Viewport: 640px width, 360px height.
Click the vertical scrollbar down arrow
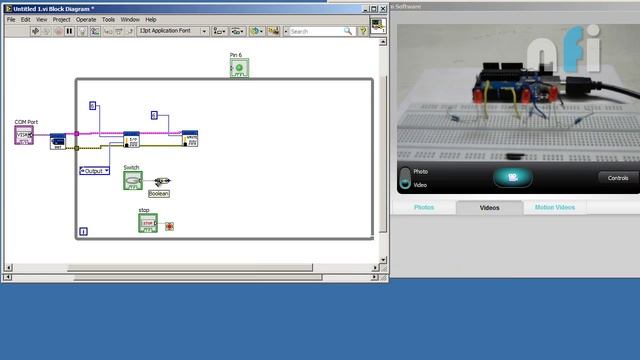(383, 260)
